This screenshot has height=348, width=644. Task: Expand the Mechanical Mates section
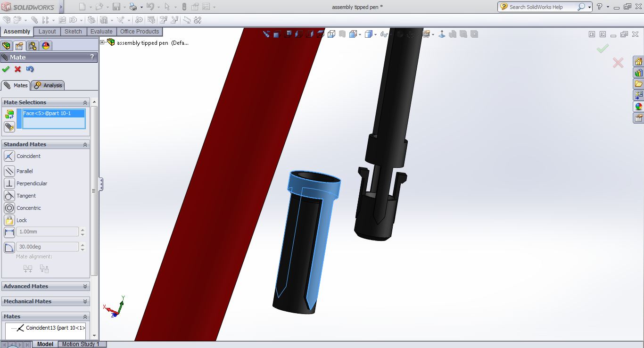click(85, 301)
